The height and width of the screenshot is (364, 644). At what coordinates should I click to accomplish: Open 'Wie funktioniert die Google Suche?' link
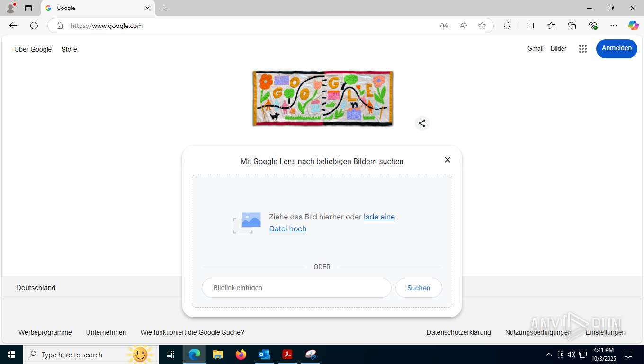[x=192, y=332]
